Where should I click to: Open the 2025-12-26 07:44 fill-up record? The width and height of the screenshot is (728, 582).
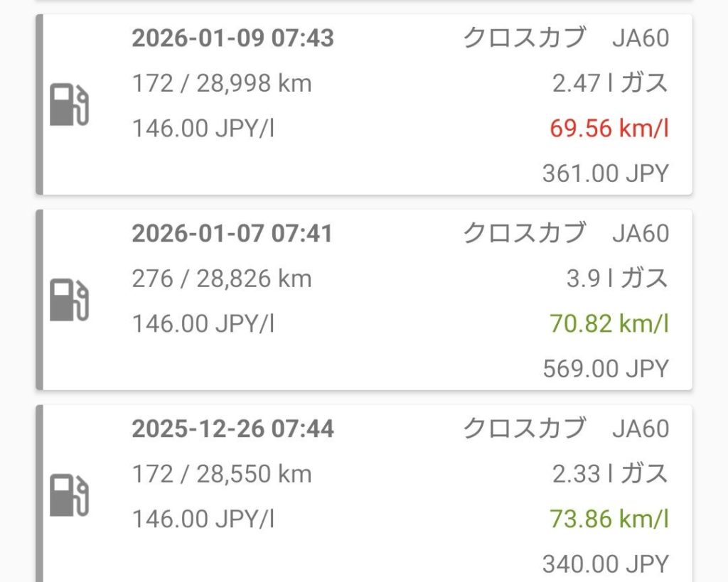[x=232, y=429]
